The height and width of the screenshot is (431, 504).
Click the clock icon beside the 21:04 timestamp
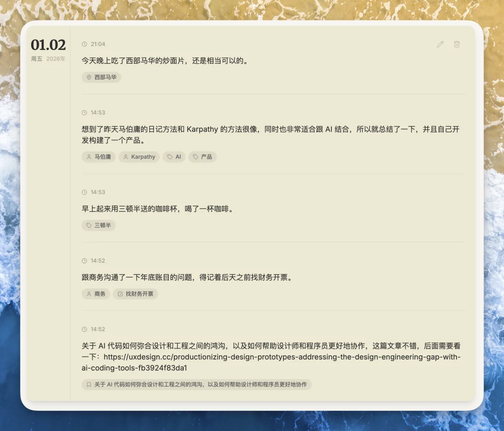[84, 44]
